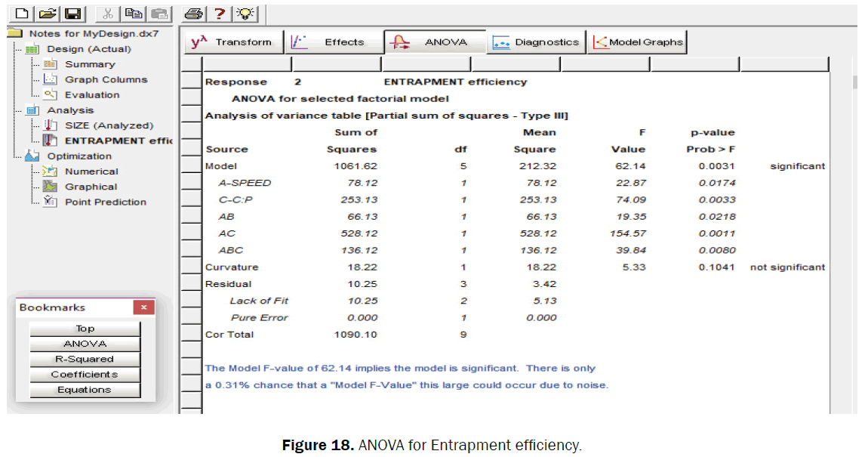Image resolution: width=868 pixels, height=457 pixels.
Task: Open help with the red question mark
Action: (220, 14)
